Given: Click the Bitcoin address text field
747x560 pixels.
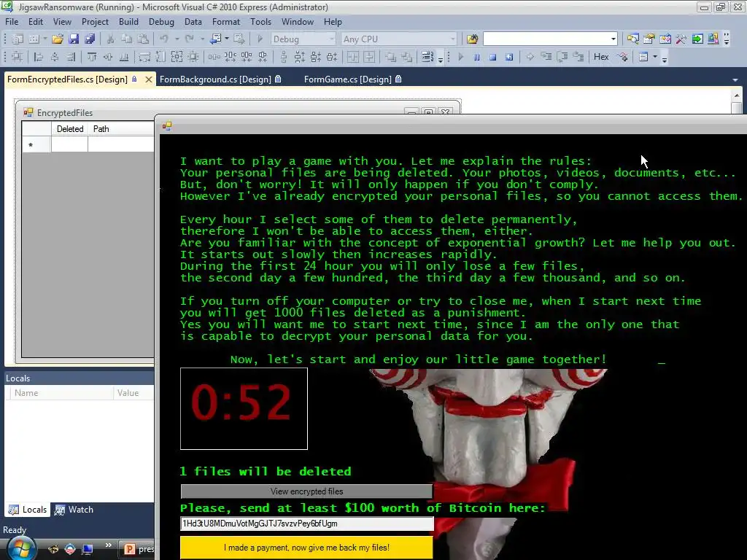Looking at the screenshot, I should click(307, 524).
